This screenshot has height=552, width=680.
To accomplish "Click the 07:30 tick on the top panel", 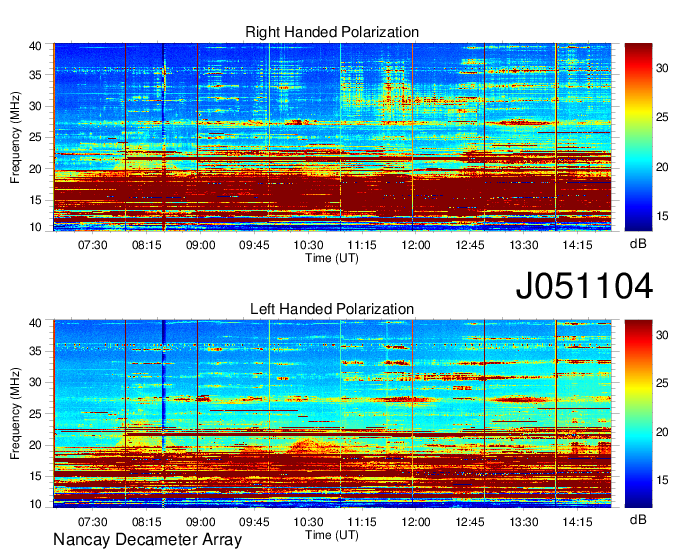I will click(92, 245).
